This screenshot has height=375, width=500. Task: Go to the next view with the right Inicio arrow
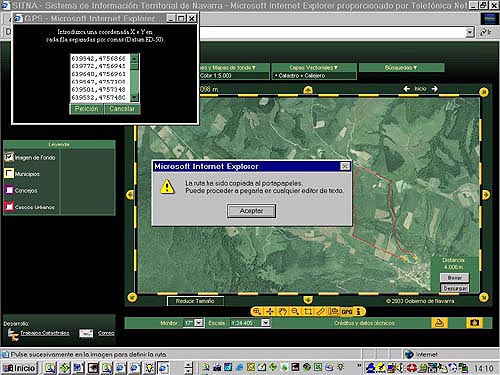(434, 89)
